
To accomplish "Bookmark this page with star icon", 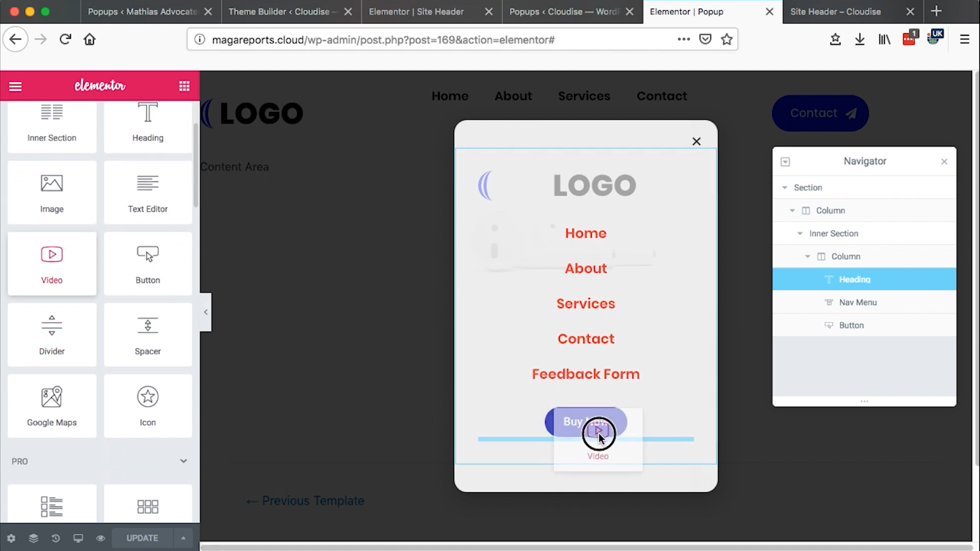I will 727,39.
